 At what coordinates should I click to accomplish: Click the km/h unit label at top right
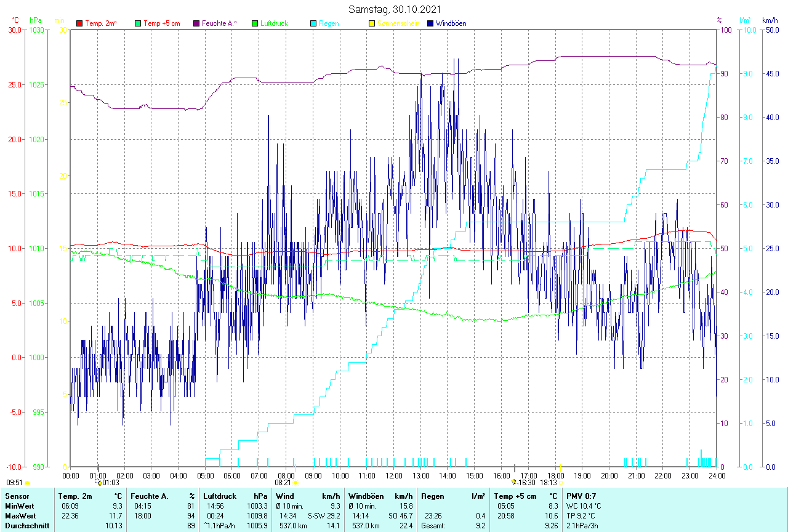coord(770,20)
